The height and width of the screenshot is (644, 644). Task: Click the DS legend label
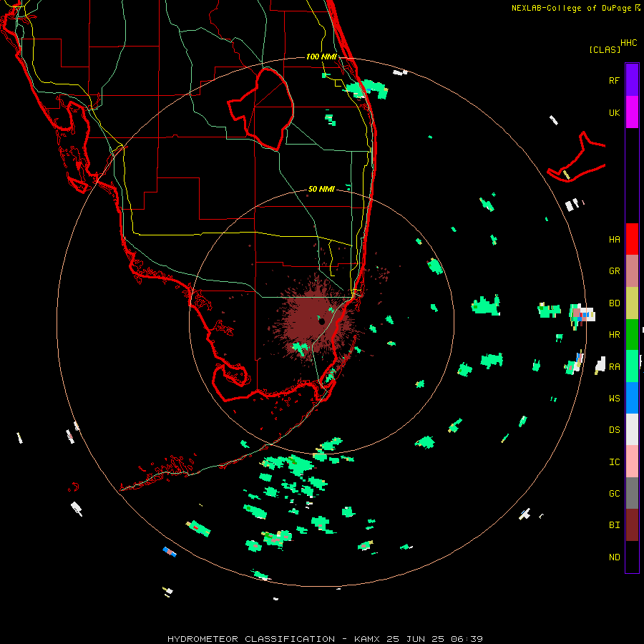point(614,429)
